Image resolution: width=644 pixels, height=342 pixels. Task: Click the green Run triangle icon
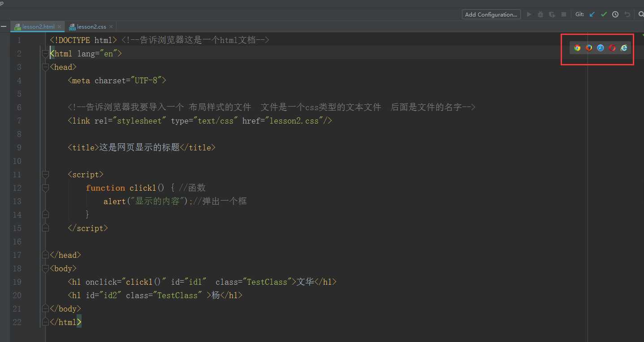[x=529, y=14]
